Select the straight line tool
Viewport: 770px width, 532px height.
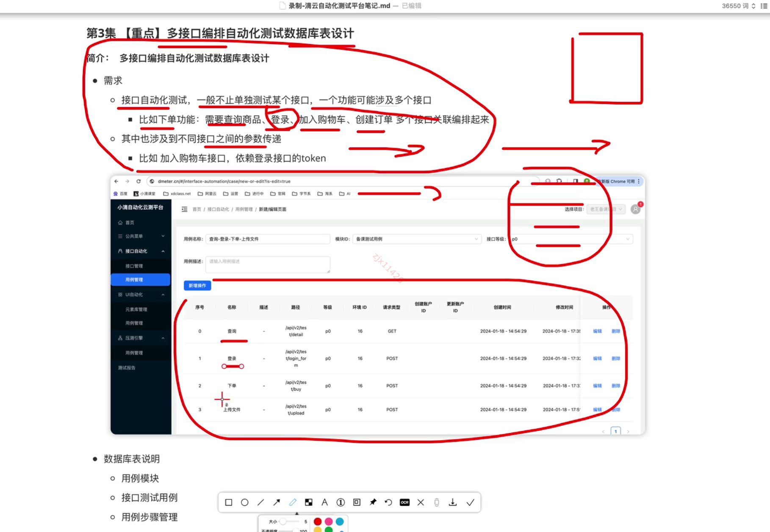(x=260, y=502)
